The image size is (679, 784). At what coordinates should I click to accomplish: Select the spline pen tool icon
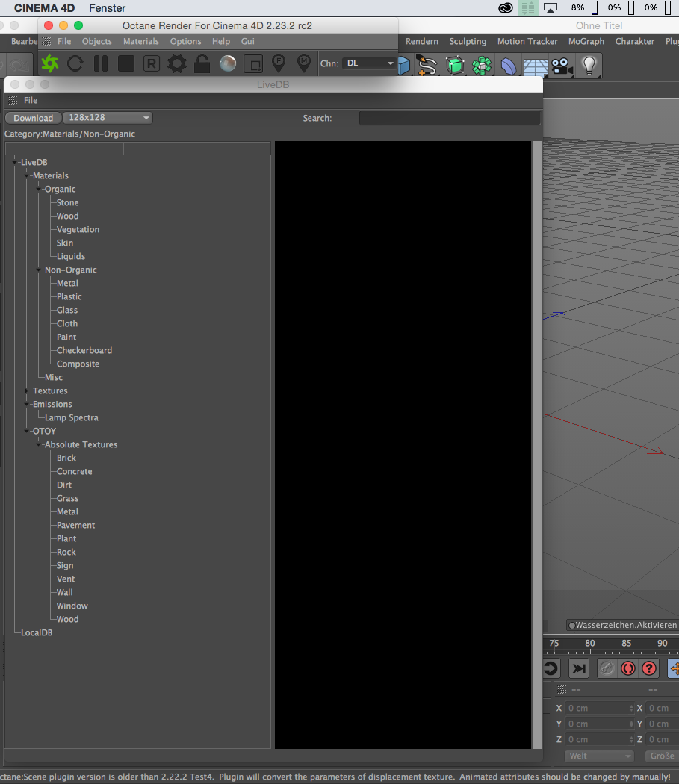point(427,66)
